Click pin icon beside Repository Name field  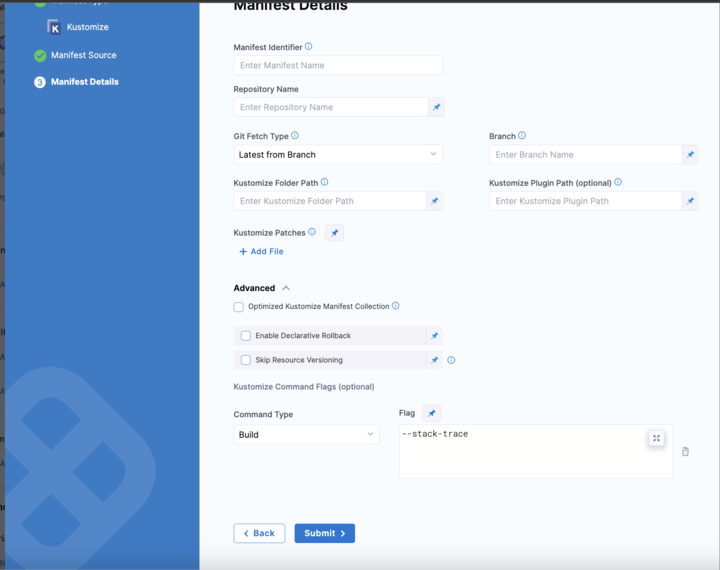pyautogui.click(x=436, y=107)
